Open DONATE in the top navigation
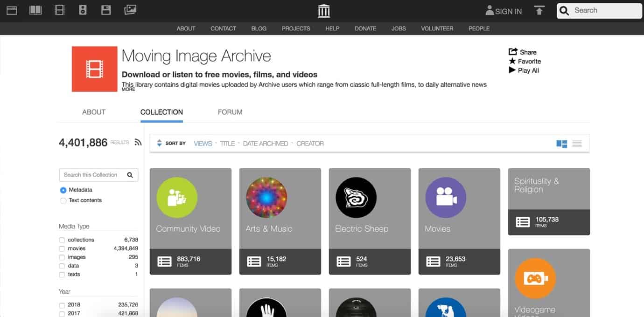This screenshot has height=317, width=644. coord(365,28)
